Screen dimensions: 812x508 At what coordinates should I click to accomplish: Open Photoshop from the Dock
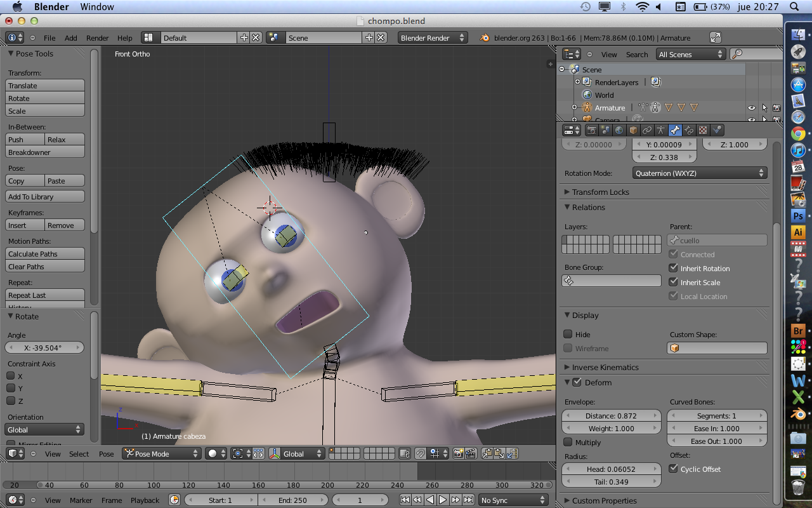(798, 216)
